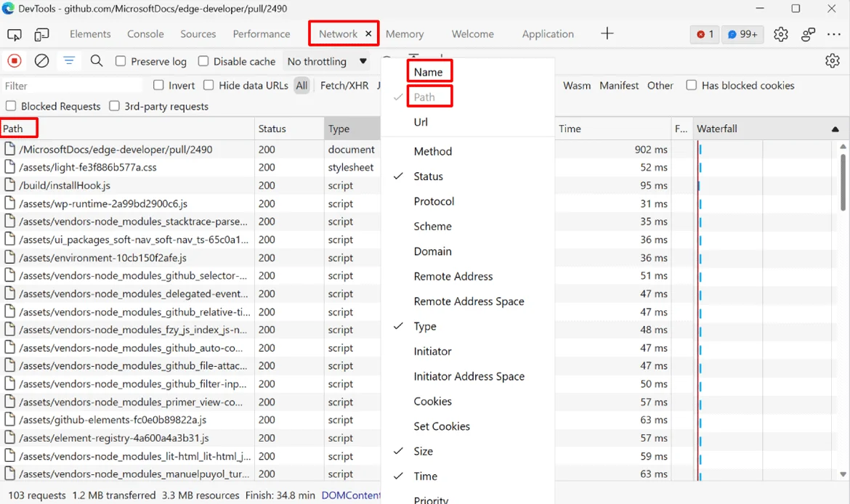
Task: Open the Sources tab
Action: coord(198,33)
